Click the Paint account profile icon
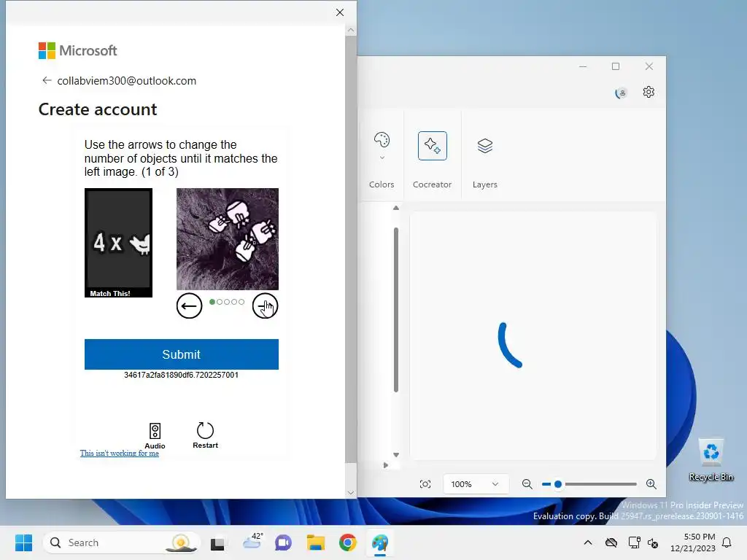This screenshot has width=747, height=560. pyautogui.click(x=621, y=93)
